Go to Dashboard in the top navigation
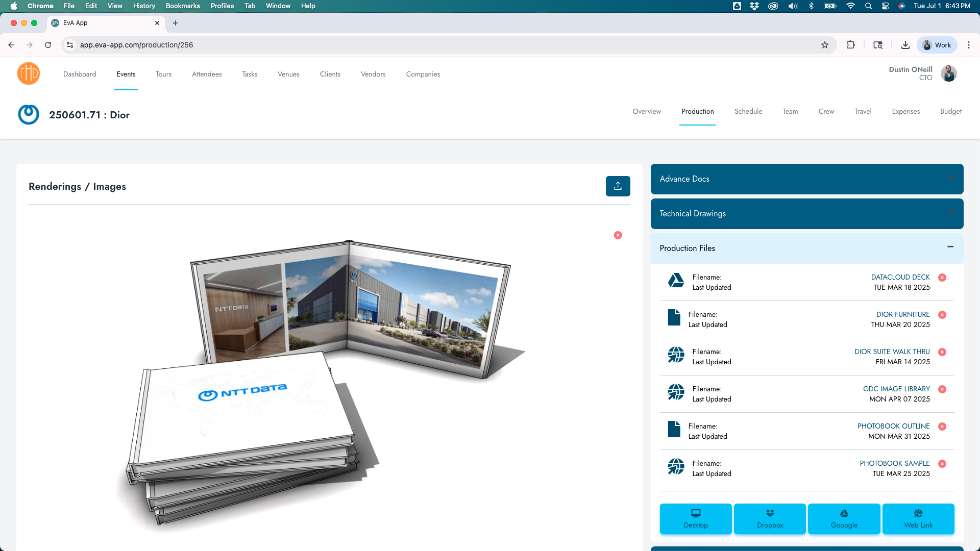980x551 pixels. [80, 74]
